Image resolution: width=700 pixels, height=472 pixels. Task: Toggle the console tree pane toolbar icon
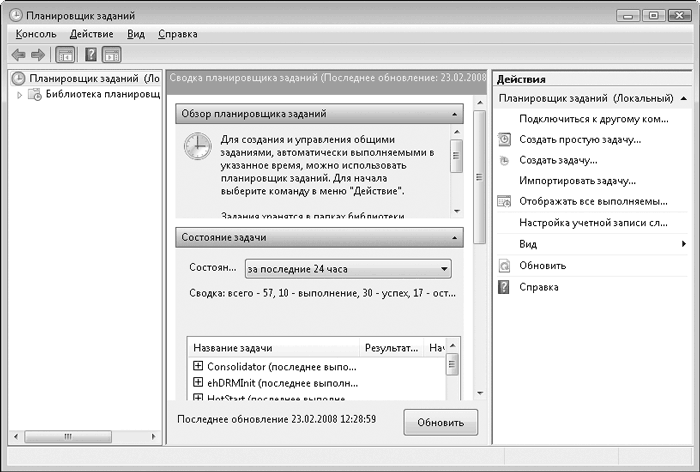64,54
